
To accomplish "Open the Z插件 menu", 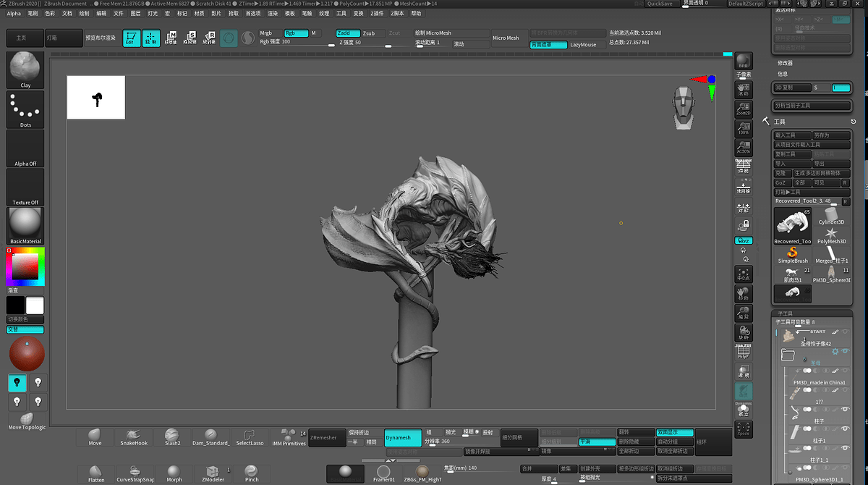I will pos(378,13).
